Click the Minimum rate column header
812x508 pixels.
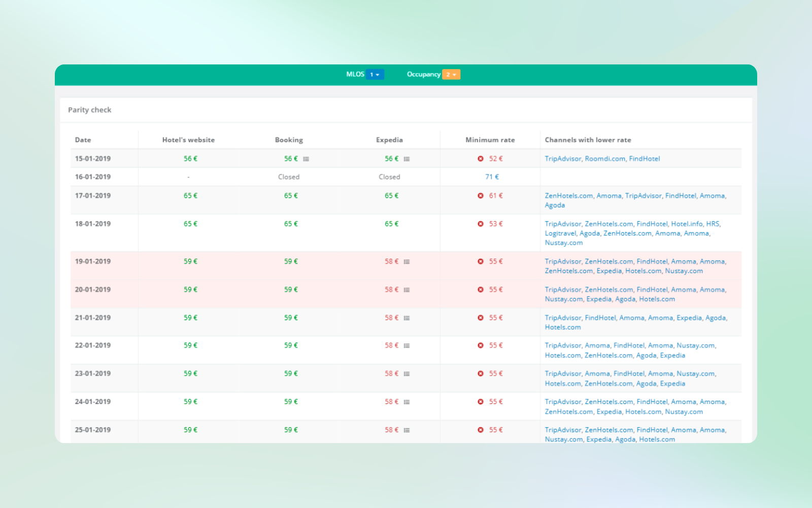click(x=490, y=140)
